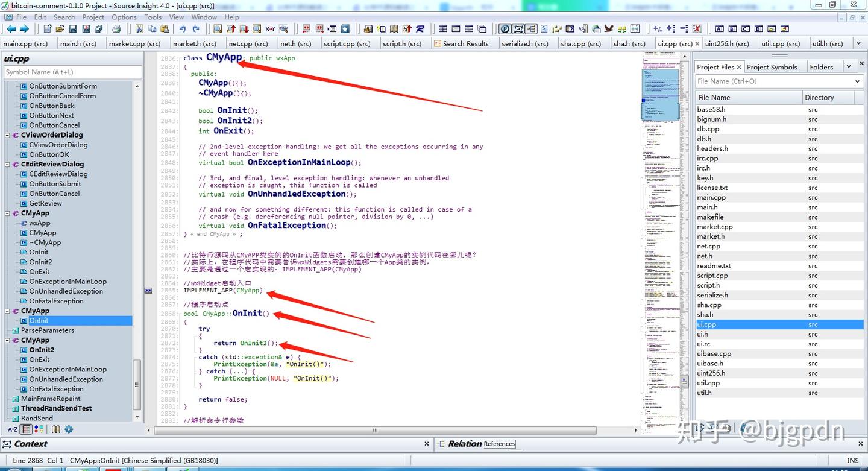868x471 pixels.
Task: Click the open-book toolbar icon
Action: (x=394, y=29)
